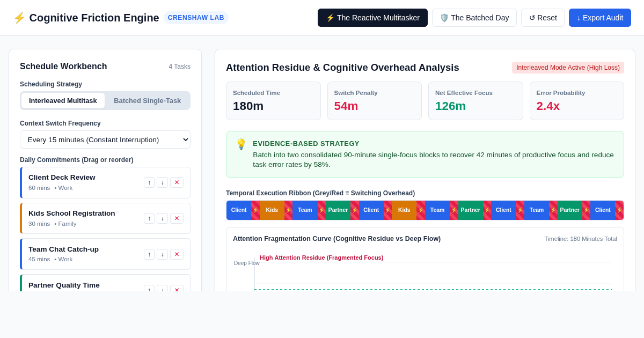Click the first Kids segment in the ribbon
This screenshot has height=338, width=644.
coord(272,210)
